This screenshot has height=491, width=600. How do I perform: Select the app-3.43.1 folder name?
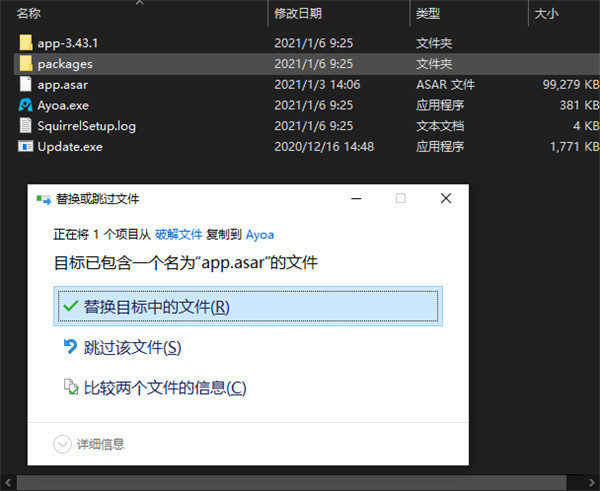point(68,43)
